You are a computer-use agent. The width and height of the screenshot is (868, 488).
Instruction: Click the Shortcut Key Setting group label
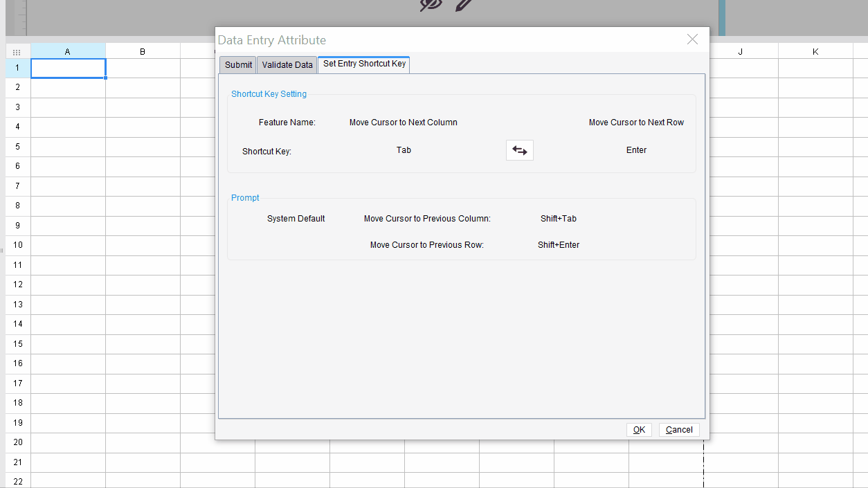click(269, 93)
